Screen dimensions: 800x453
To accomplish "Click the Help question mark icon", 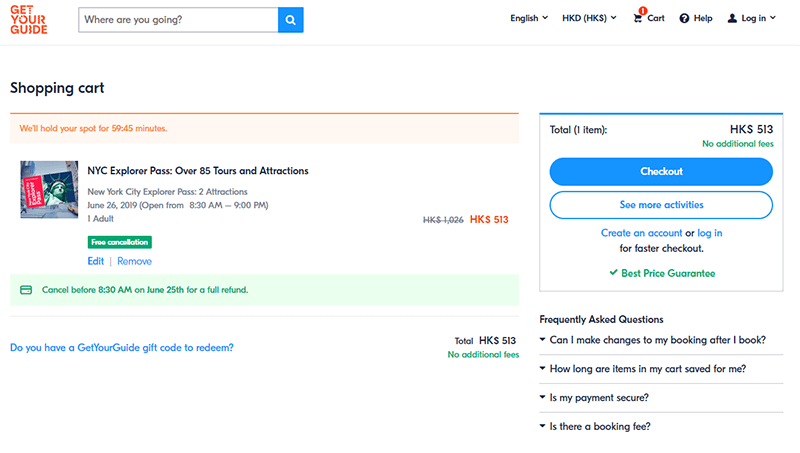I will tap(684, 18).
